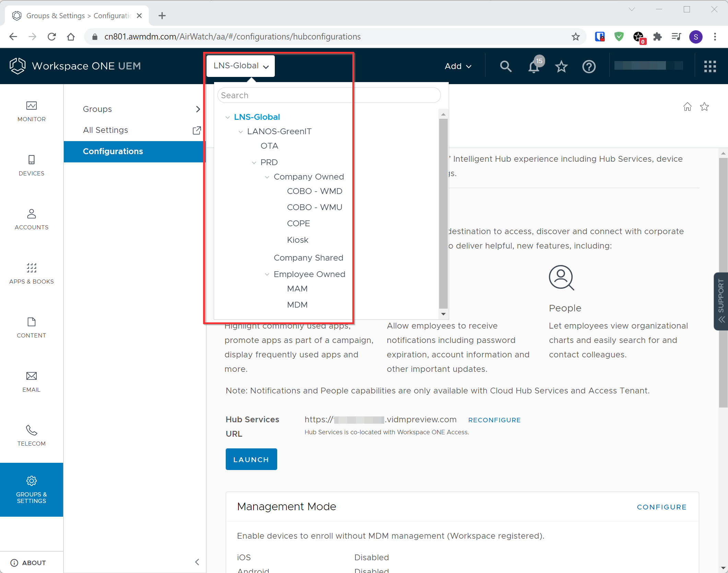Select Groups & Settings in sidebar
The width and height of the screenshot is (728, 573).
click(32, 490)
